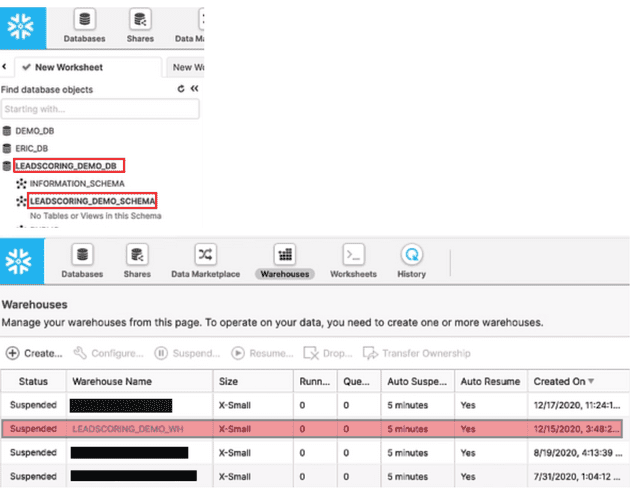
Task: Click the Snowflake logo in the worksheet view
Action: coord(23,27)
